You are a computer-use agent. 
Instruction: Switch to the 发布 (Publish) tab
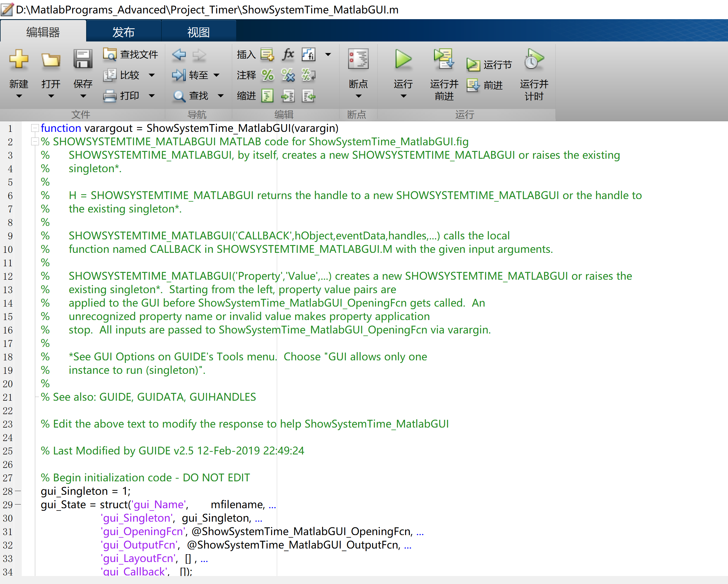[123, 32]
